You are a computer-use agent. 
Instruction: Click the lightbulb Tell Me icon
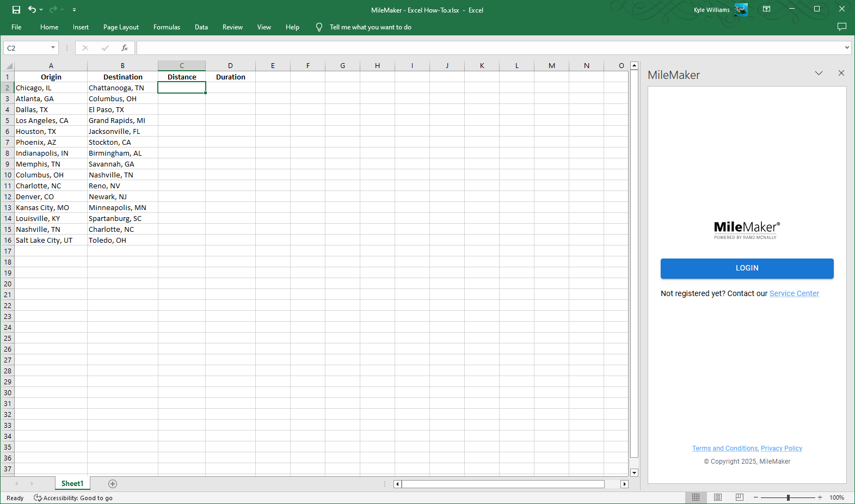click(x=319, y=27)
